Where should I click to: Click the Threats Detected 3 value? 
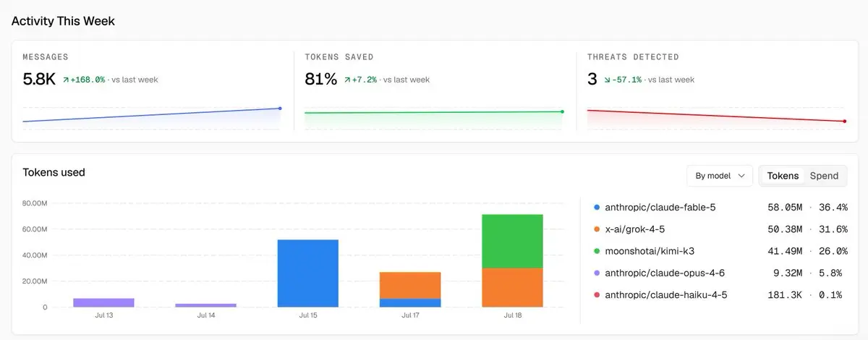[592, 79]
